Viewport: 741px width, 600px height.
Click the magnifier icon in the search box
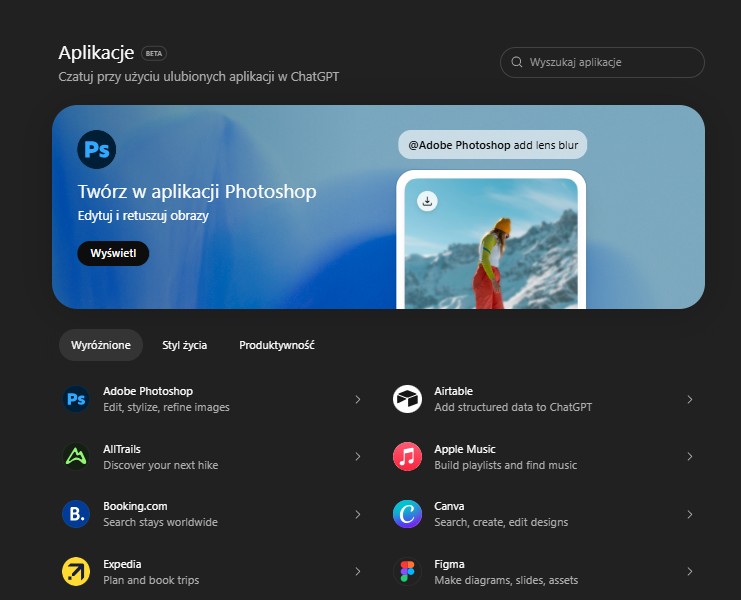pyautogui.click(x=517, y=62)
